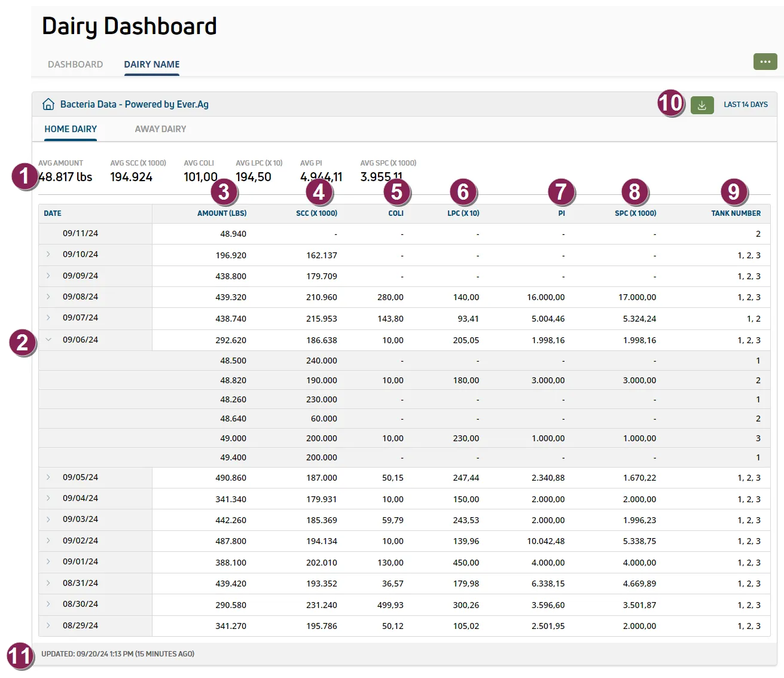
Task: Sort by the PI column header
Action: [x=562, y=213]
